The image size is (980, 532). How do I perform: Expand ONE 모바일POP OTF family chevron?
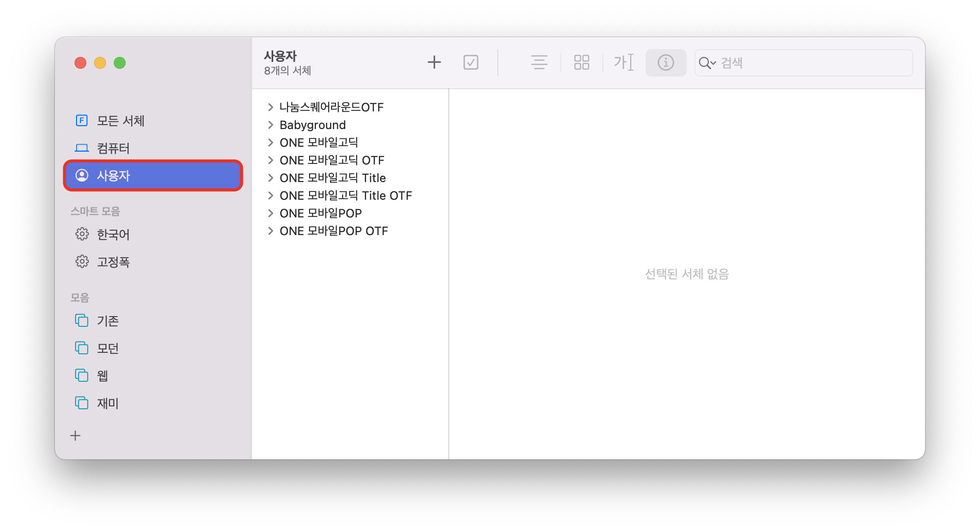[270, 231]
